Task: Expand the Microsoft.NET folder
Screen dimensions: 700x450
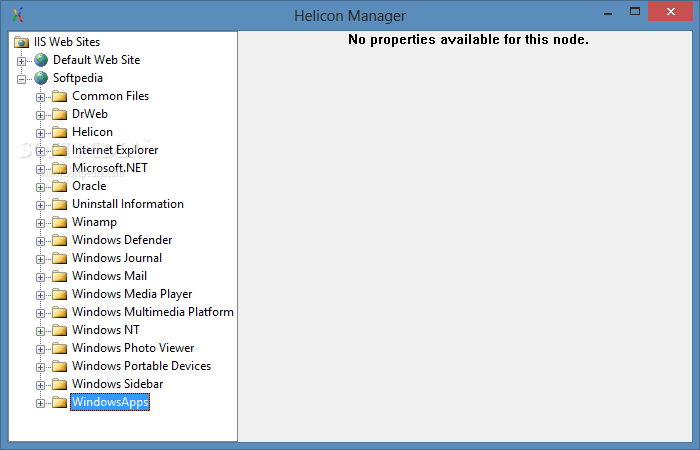Action: pos(40,169)
